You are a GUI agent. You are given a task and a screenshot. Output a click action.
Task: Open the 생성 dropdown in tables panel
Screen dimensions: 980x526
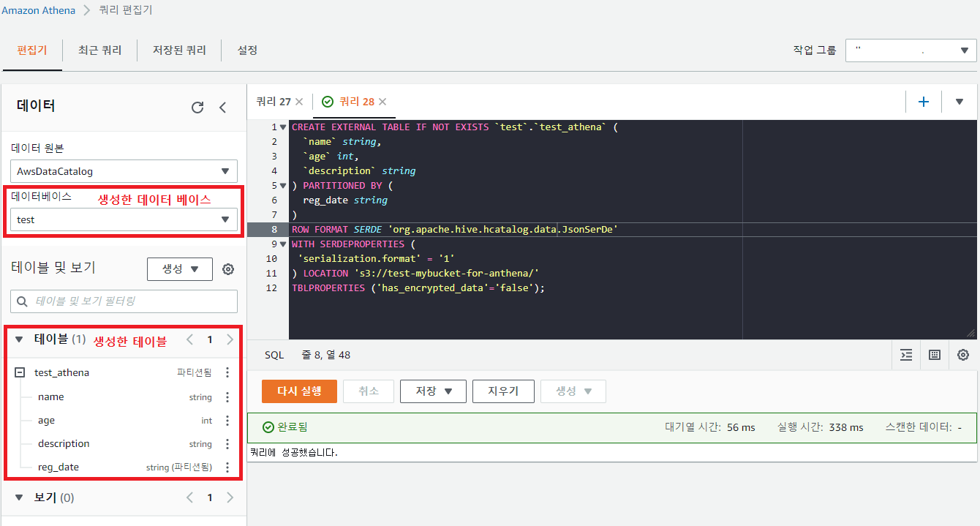coord(180,269)
